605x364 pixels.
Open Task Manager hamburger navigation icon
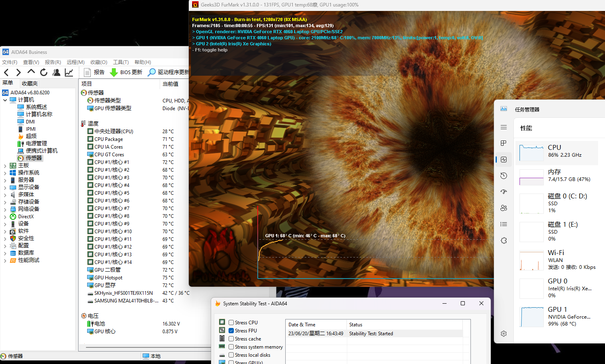click(x=504, y=127)
